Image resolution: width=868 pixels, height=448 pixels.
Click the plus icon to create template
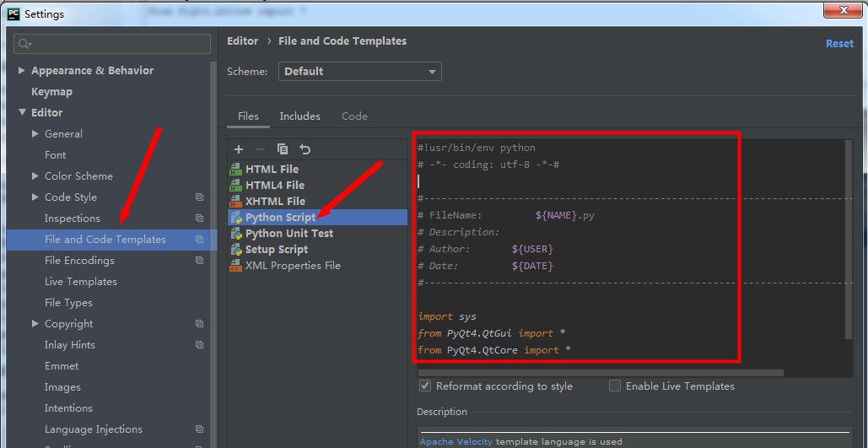click(x=239, y=149)
